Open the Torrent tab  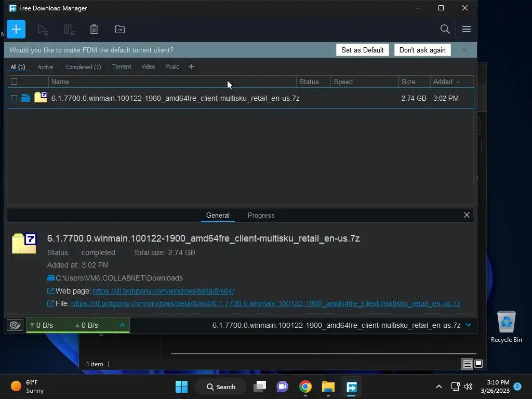[122, 66]
